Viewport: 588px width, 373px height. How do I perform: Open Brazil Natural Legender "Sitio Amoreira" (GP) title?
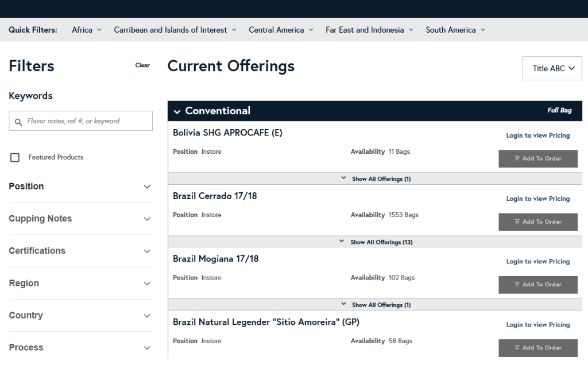[x=266, y=322]
